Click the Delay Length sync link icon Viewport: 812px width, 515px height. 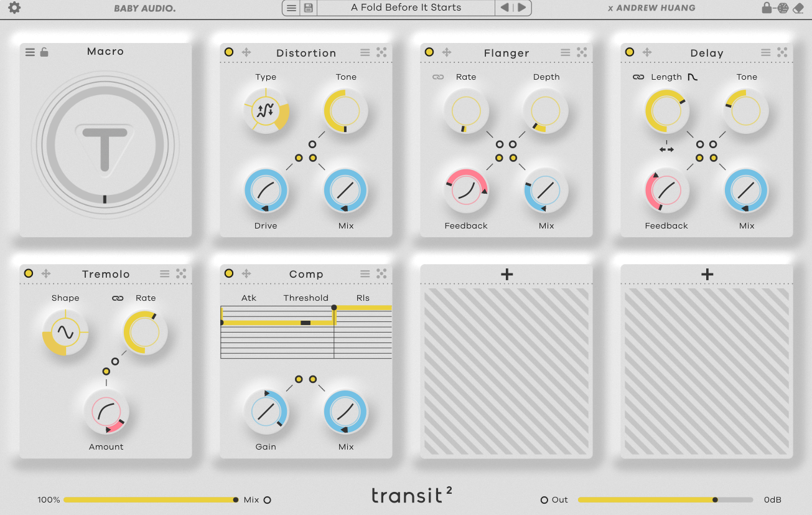pyautogui.click(x=638, y=77)
